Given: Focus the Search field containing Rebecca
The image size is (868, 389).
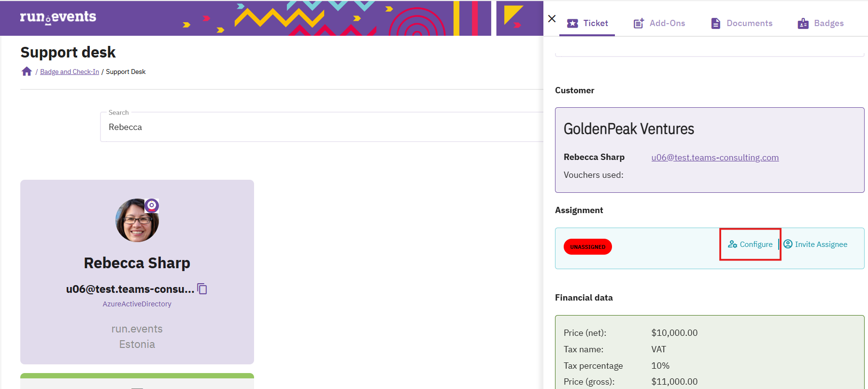Looking at the screenshot, I should (319, 127).
